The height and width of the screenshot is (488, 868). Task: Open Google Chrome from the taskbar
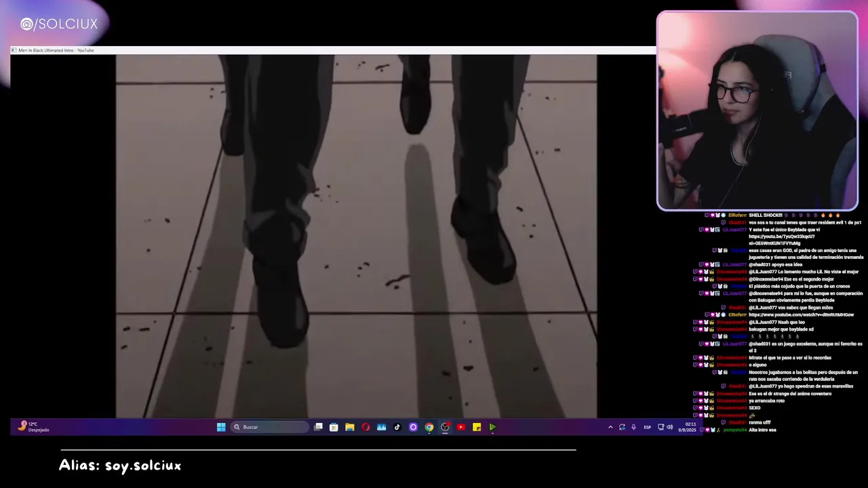click(429, 427)
